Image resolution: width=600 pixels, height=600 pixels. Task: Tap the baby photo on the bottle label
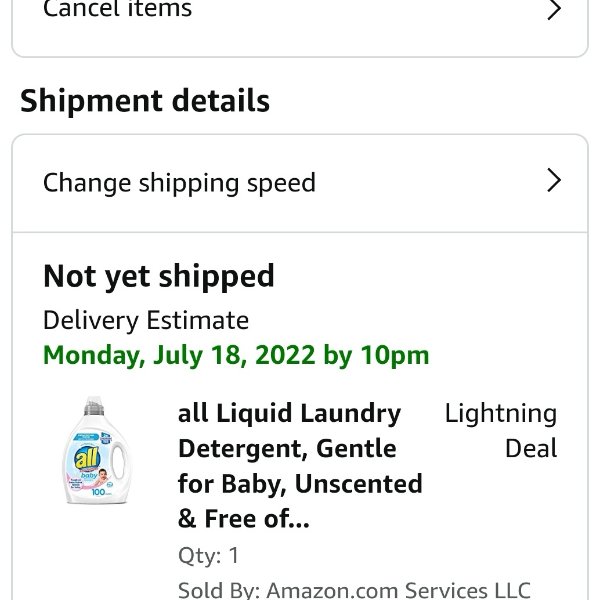point(103,476)
